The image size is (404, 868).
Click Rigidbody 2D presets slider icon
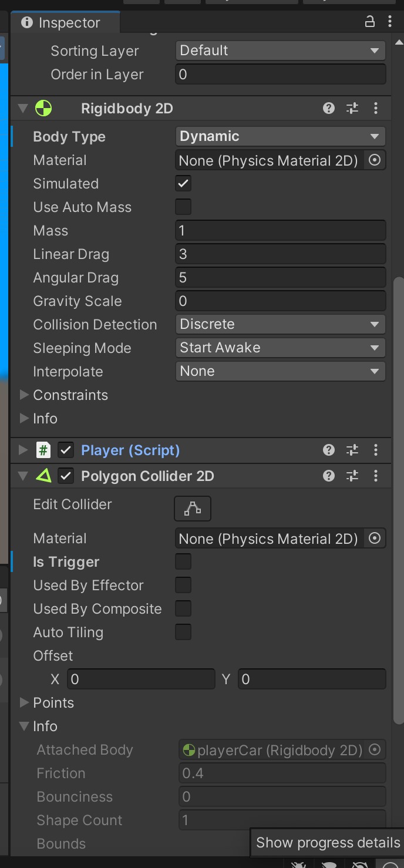point(352,108)
